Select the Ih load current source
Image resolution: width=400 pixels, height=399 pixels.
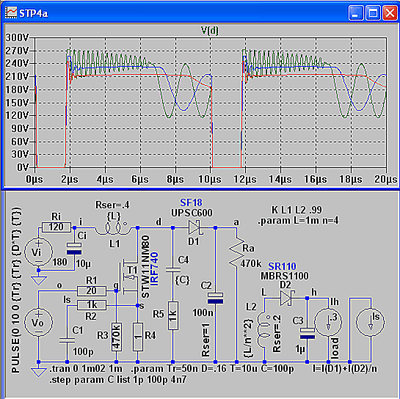tap(328, 322)
